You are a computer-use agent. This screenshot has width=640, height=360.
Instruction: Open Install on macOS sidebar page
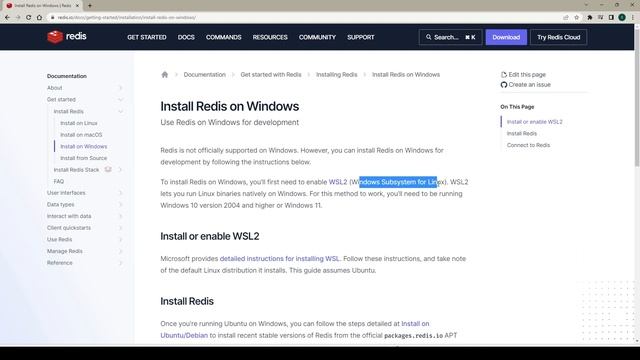81,135
